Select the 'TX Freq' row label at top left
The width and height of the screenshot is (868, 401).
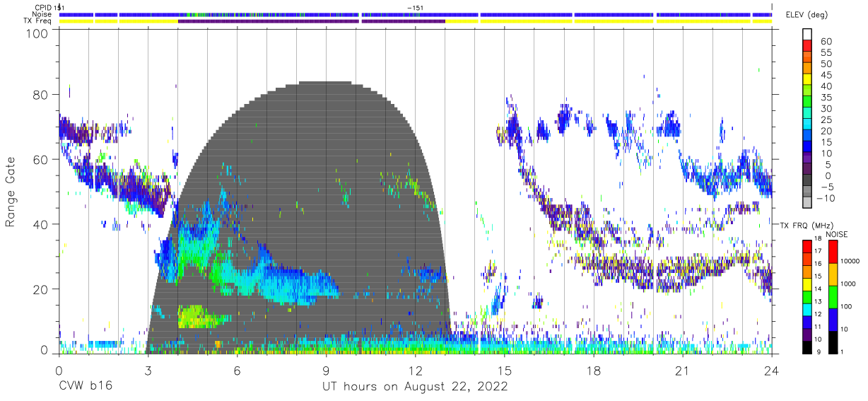click(x=38, y=21)
